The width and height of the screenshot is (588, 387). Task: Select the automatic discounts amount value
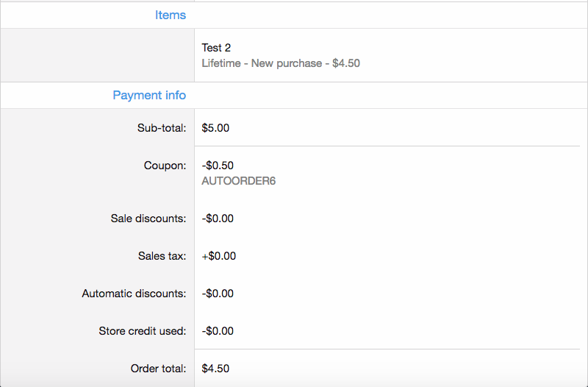click(218, 294)
